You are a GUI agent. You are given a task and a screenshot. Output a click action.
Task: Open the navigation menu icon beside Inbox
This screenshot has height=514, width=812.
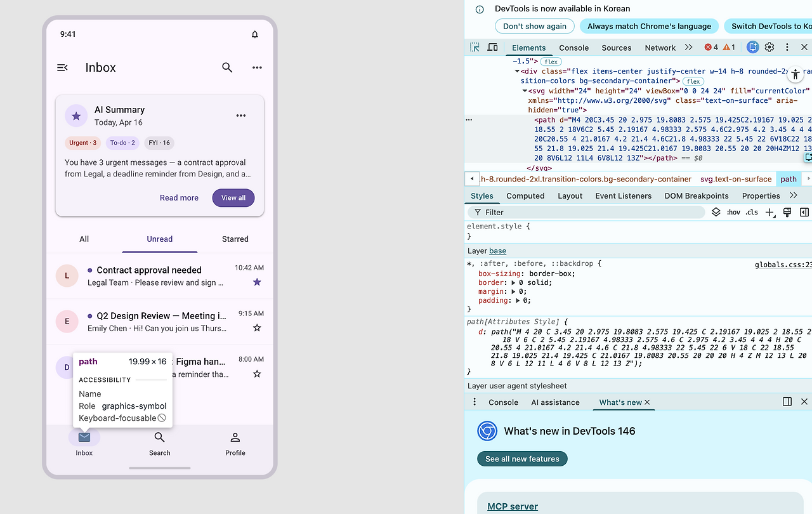pos(62,67)
